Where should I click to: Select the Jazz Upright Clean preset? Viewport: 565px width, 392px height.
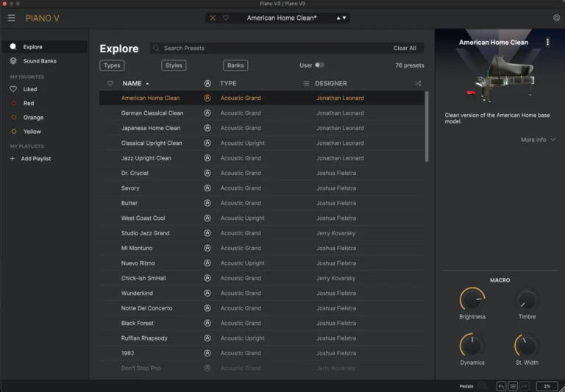(x=146, y=158)
